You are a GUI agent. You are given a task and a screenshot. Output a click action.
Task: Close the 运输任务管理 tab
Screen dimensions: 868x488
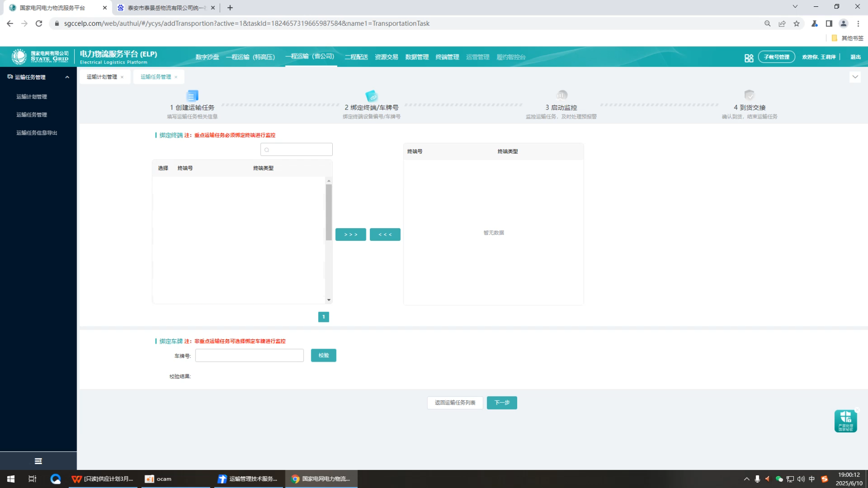[176, 77]
